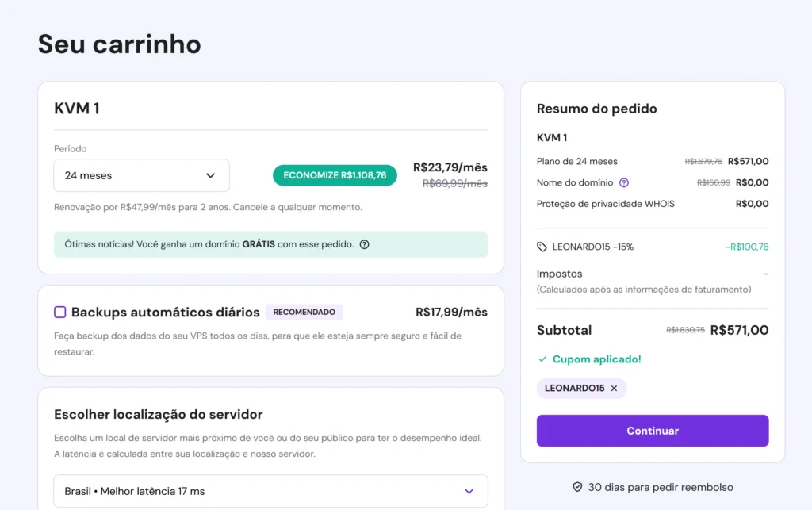Click the Cupom aplicado! text
This screenshot has height=510, width=812.
596,359
